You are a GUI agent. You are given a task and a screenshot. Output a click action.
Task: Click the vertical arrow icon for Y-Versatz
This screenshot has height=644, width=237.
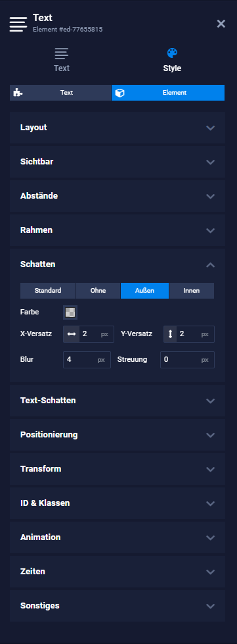(x=170, y=334)
